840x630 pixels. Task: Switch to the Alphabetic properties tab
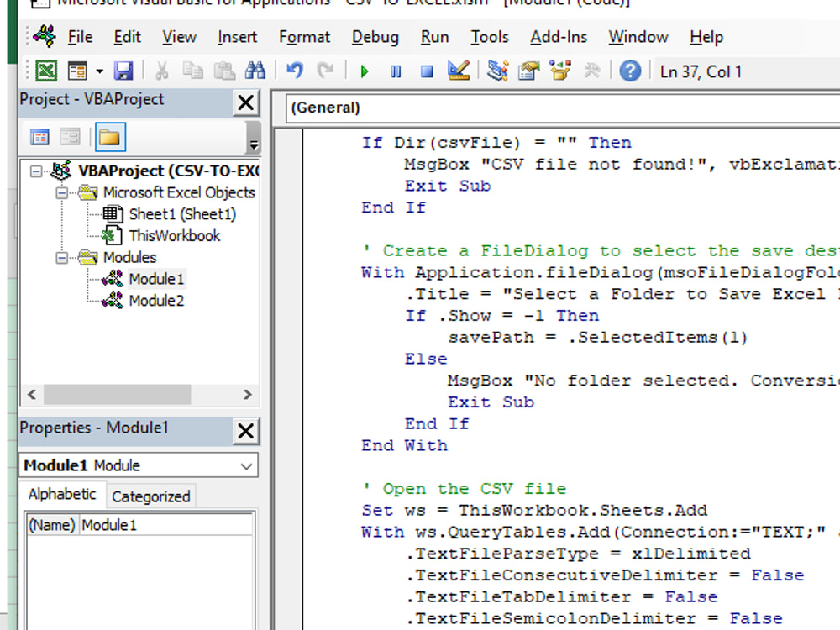click(61, 495)
